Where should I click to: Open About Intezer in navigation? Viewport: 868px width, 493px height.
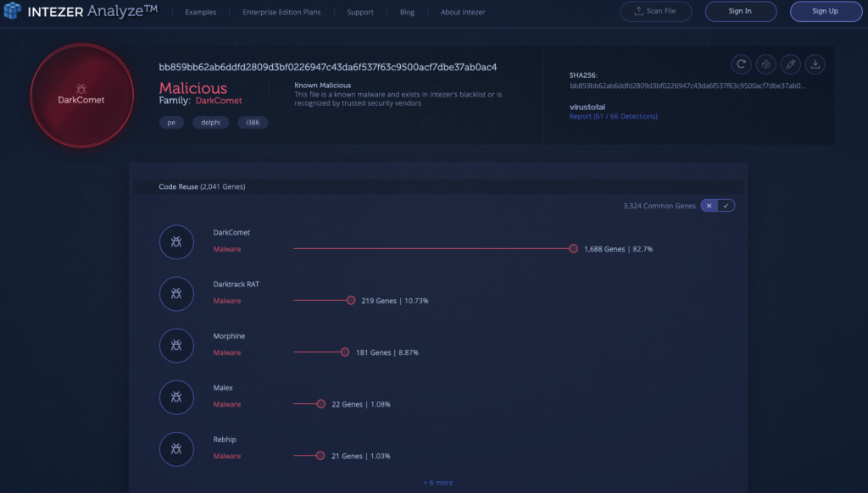[463, 12]
